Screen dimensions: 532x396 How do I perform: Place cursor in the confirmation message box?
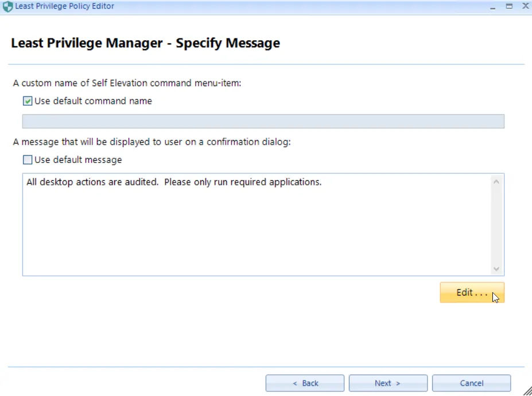pos(258,224)
